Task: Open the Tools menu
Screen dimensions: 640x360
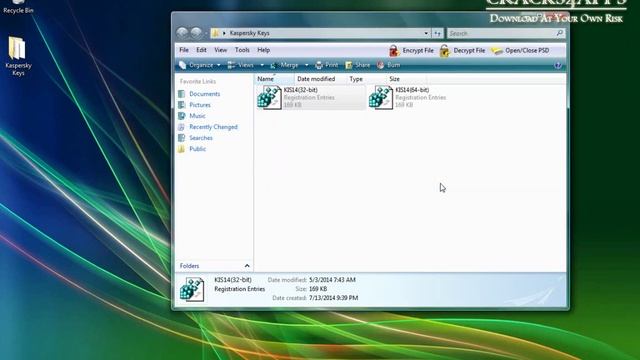Action: (x=242, y=50)
